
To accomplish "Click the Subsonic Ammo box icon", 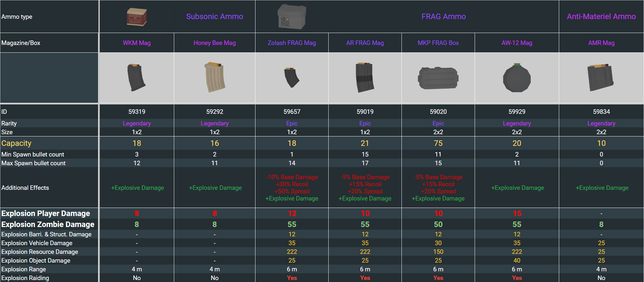I will pos(137,17).
